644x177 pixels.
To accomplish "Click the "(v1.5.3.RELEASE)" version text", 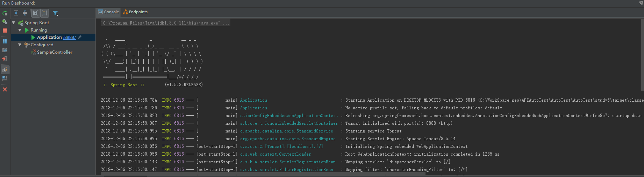I will click(x=184, y=85).
